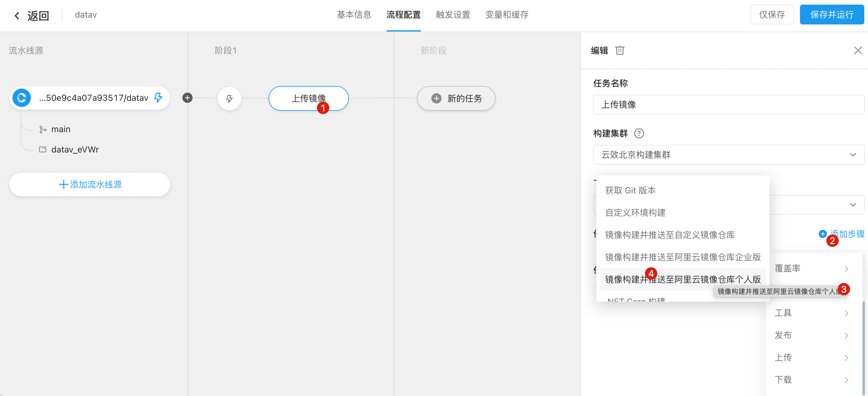Viewport: 868px width, 396px height.
Task: Select 镜像构建并推送至阿里云镜像仓库企业版 option
Action: [683, 257]
